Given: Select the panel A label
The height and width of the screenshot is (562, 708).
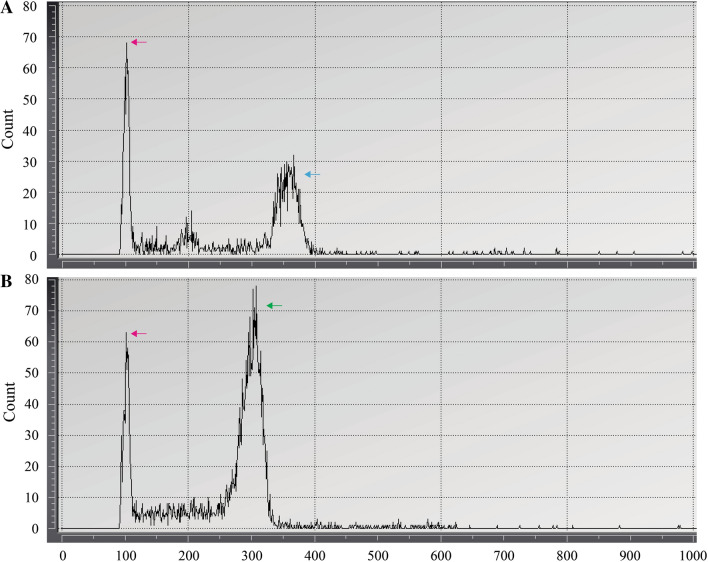Looking at the screenshot, I should (8, 8).
